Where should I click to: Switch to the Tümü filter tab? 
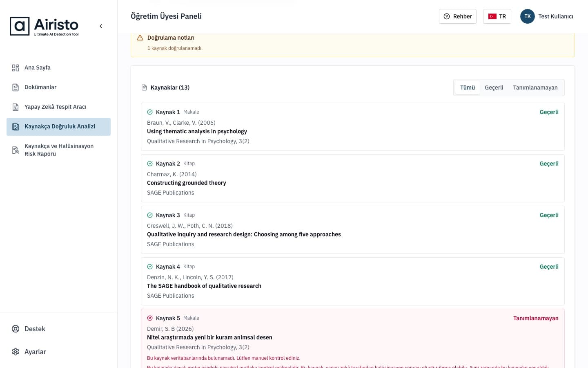click(468, 88)
